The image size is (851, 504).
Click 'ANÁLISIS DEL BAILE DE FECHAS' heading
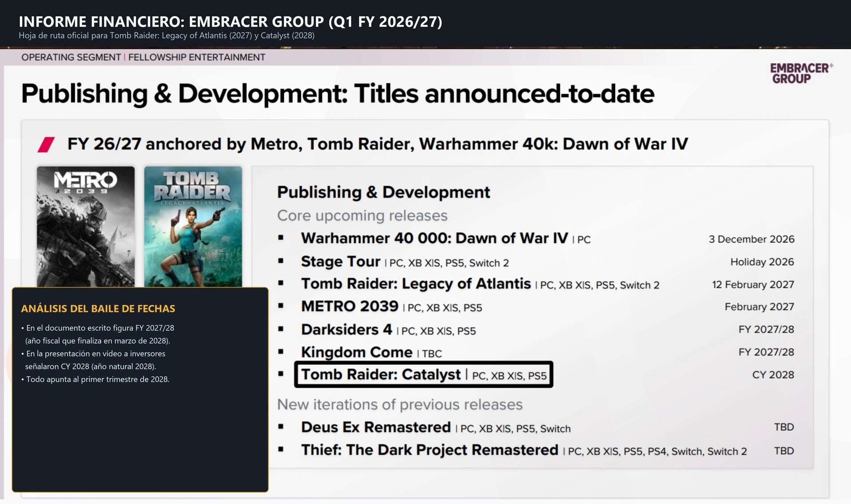click(x=98, y=309)
